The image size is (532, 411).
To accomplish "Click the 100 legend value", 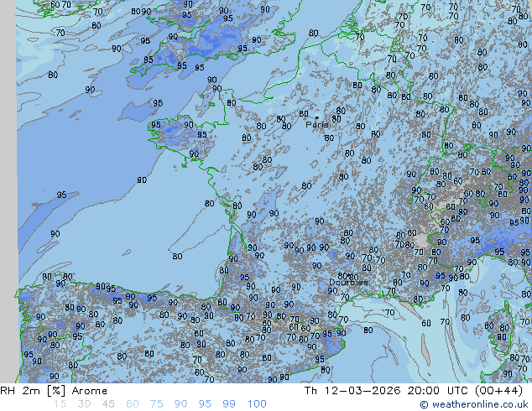I will (257, 404).
